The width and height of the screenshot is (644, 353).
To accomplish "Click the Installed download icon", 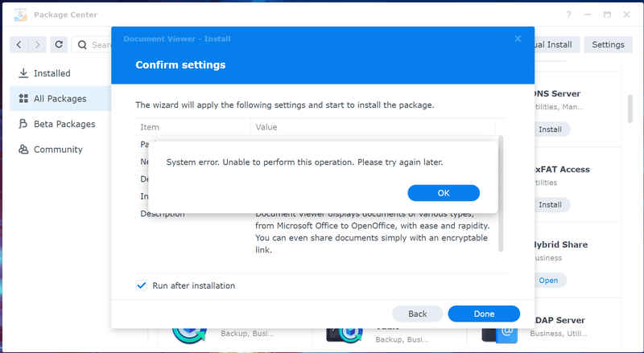I will click(x=23, y=73).
